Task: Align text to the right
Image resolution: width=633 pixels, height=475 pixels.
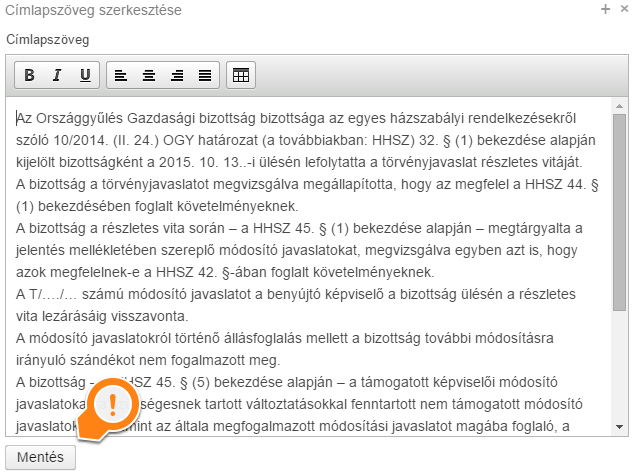Action: 177,75
